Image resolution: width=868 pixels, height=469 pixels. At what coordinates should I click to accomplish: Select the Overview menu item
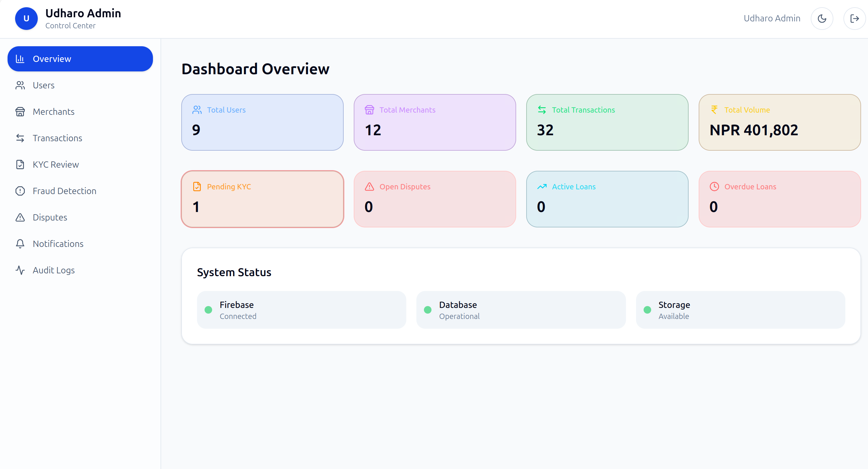point(80,59)
